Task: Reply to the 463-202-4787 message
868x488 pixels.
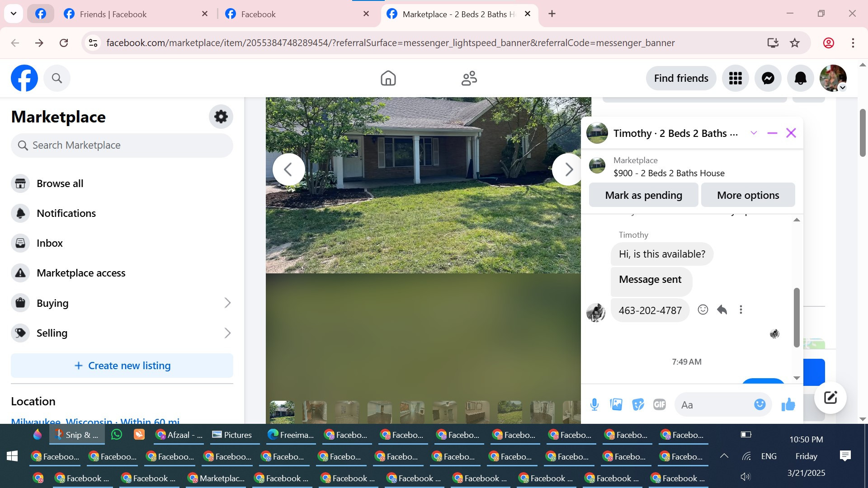Action: pos(722,310)
